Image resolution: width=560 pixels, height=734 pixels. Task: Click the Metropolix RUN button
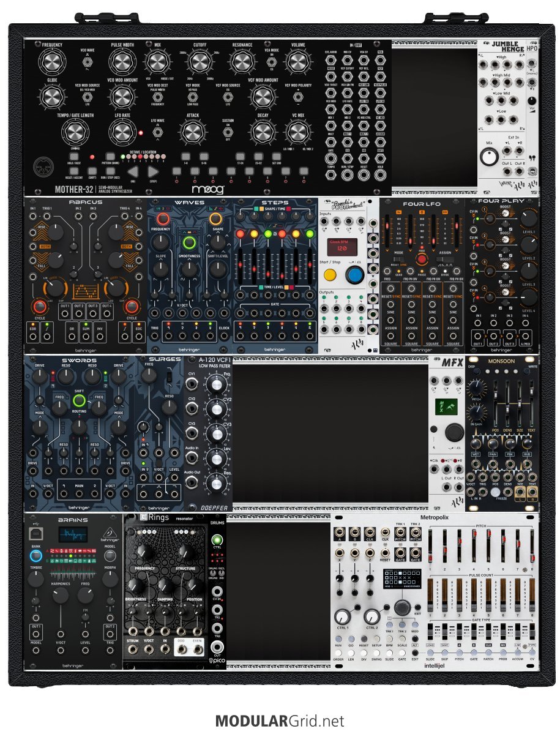(338, 639)
